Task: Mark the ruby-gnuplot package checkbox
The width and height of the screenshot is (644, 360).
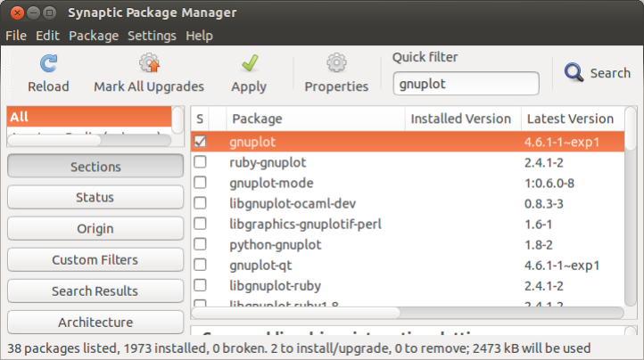Action: point(201,161)
